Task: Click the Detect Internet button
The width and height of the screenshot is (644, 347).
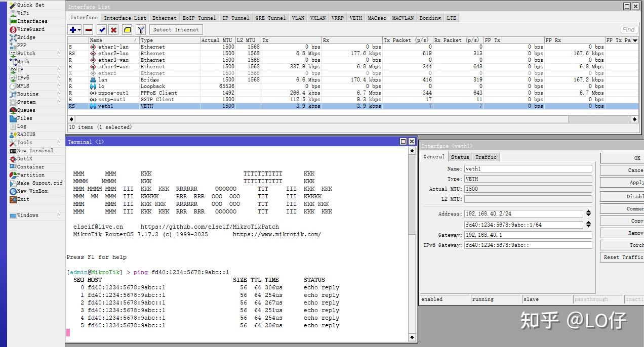Action: (x=175, y=29)
